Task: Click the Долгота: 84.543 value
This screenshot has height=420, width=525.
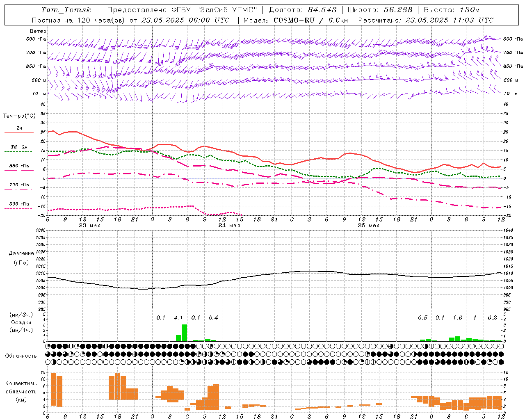Action: [x=303, y=10]
